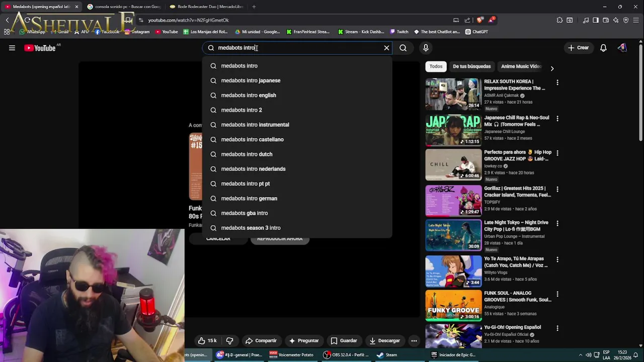
Task: Open options menu for Perfecto para ahora video
Action: point(557,153)
